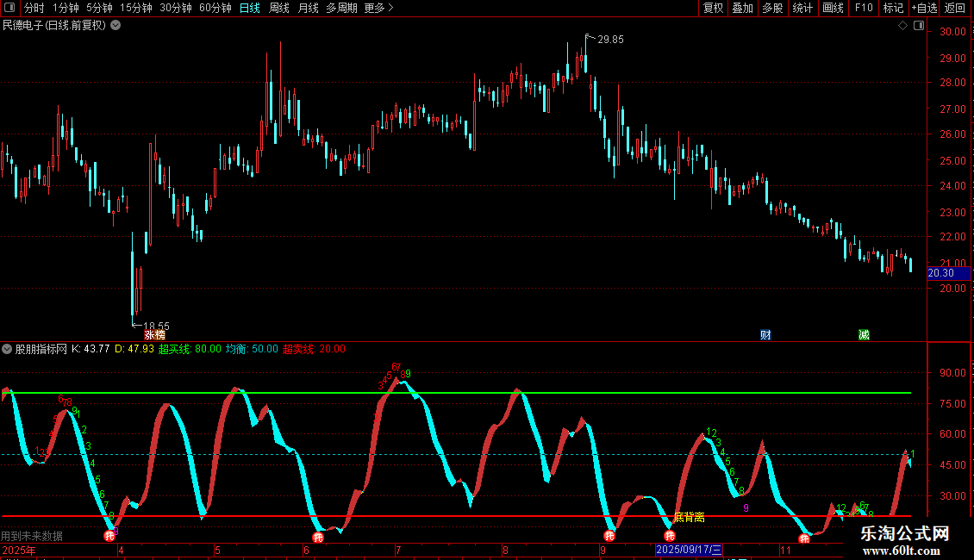Toggle the left sidebar panel icon
The width and height of the screenshot is (974, 560).
(8, 9)
